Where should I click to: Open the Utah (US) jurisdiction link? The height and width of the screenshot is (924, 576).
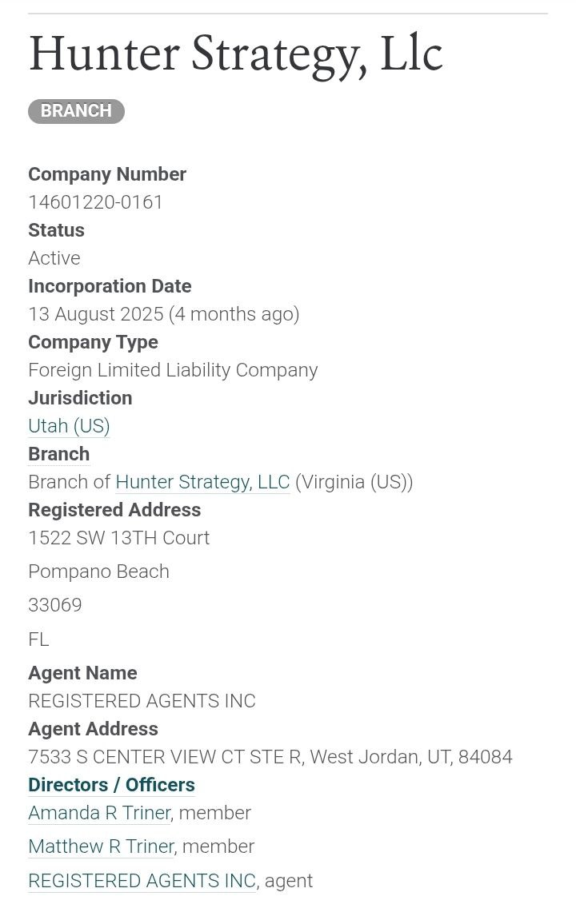click(x=69, y=426)
